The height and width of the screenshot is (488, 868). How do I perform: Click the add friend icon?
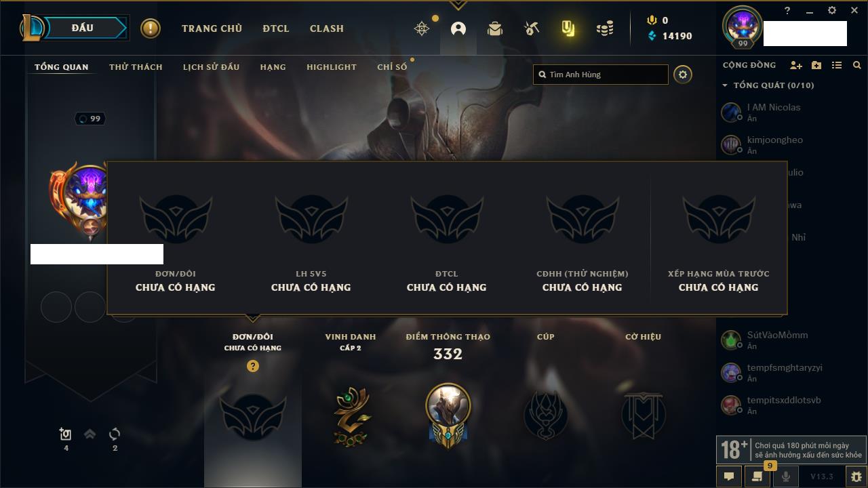(796, 65)
